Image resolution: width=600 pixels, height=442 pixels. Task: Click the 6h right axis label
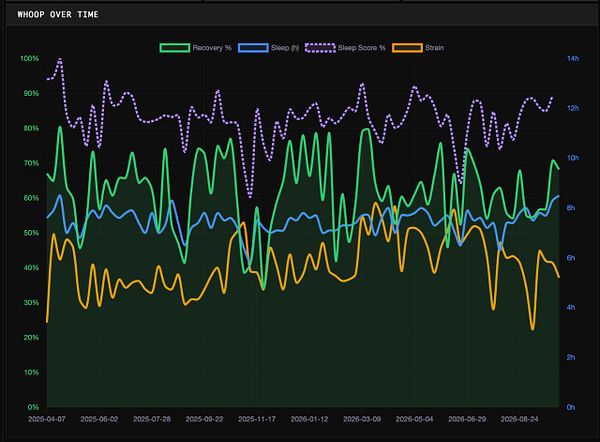pyautogui.click(x=571, y=258)
